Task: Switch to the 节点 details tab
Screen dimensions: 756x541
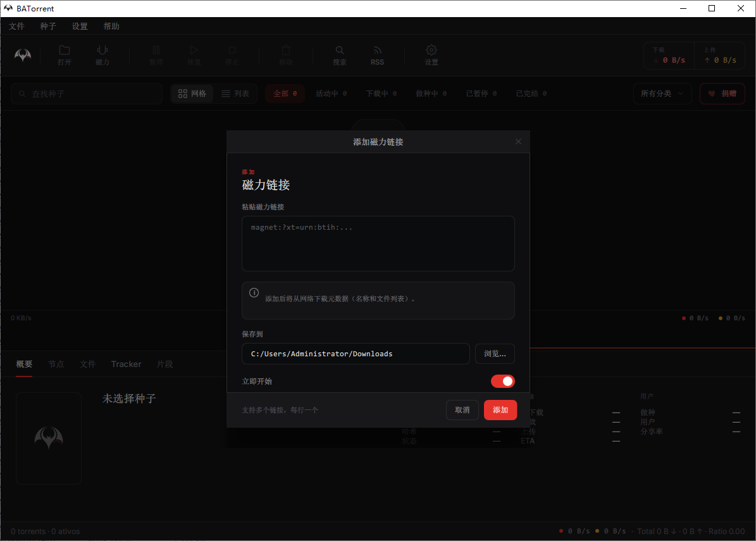Action: pyautogui.click(x=56, y=364)
